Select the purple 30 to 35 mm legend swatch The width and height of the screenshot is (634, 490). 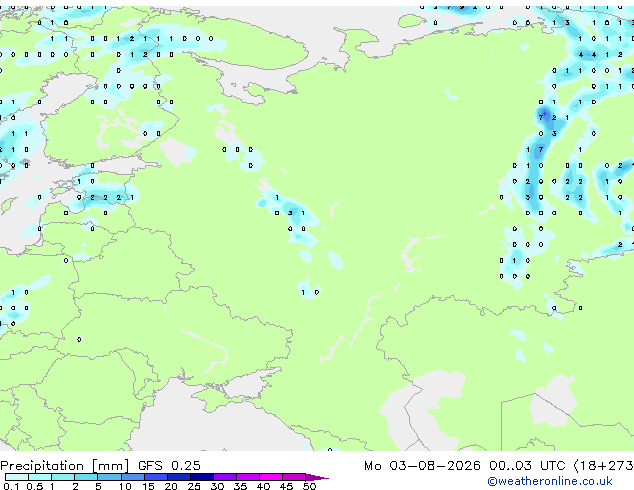coord(225,477)
